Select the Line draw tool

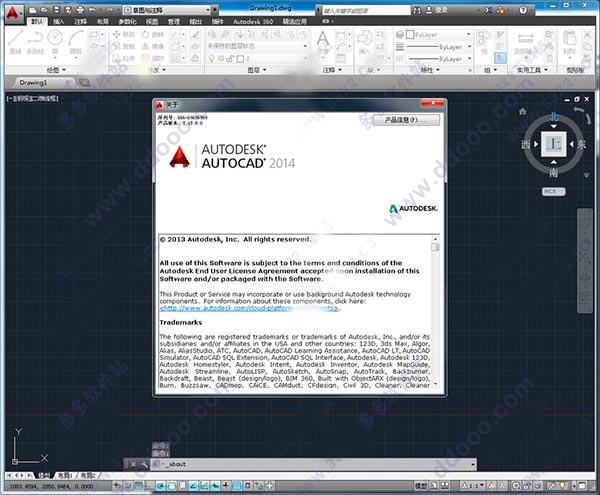point(15,41)
